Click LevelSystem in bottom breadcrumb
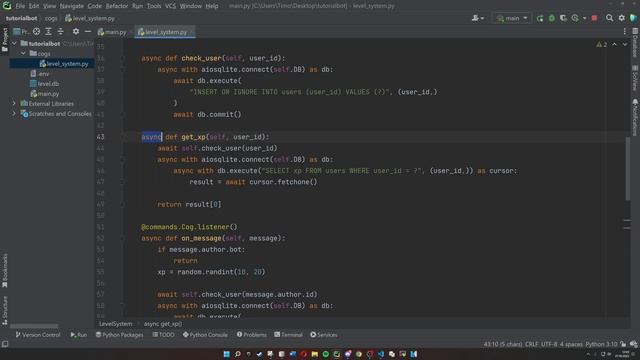640x360 pixels. point(116,324)
